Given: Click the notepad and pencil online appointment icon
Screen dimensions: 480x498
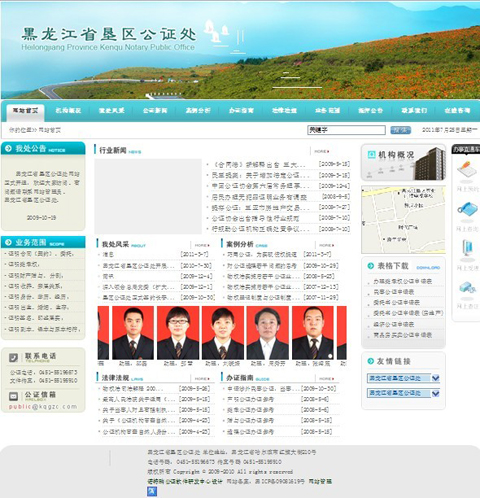Looking at the screenshot, I should point(466,170).
